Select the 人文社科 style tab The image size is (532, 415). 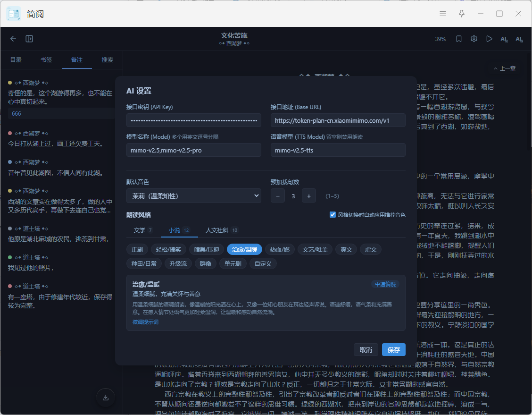coord(222,230)
